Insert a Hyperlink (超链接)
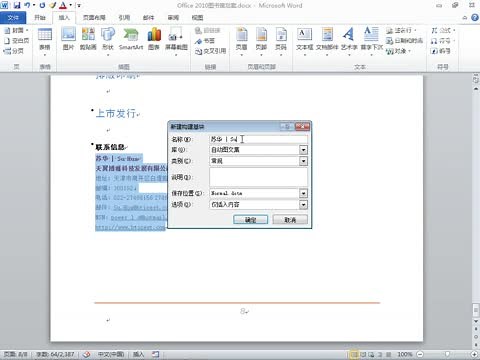Viewport: 480px width, 360px height. [207, 31]
